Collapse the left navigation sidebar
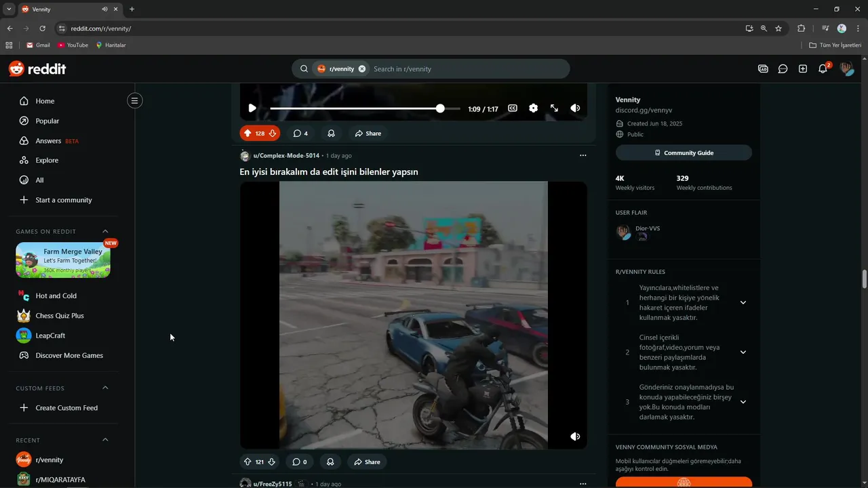 point(134,101)
